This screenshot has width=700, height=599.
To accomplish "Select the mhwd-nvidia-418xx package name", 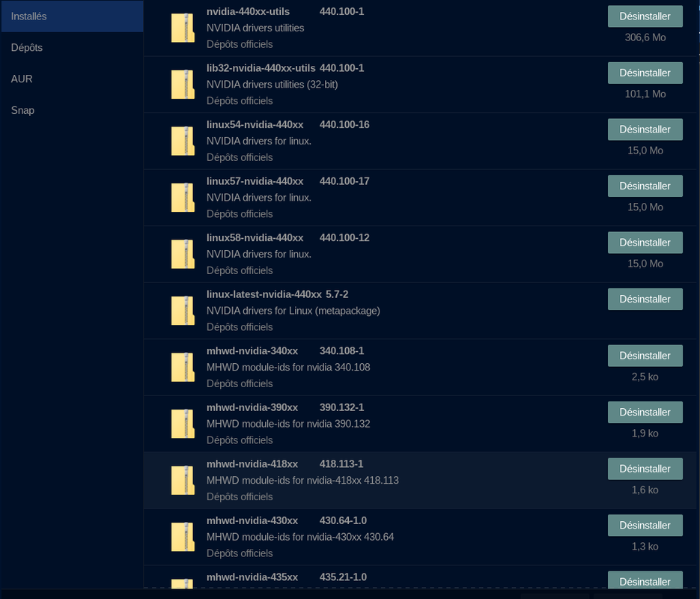I will [252, 464].
